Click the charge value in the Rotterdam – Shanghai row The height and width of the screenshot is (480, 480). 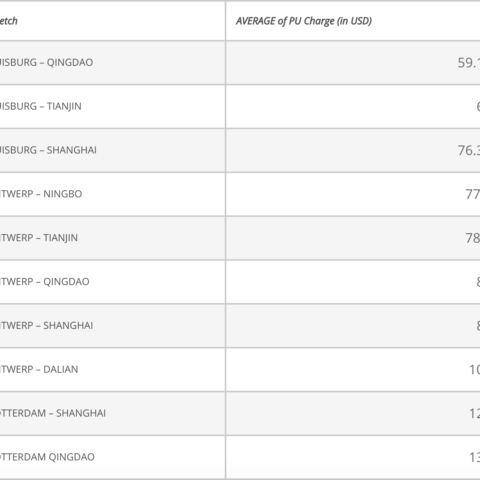(x=474, y=413)
